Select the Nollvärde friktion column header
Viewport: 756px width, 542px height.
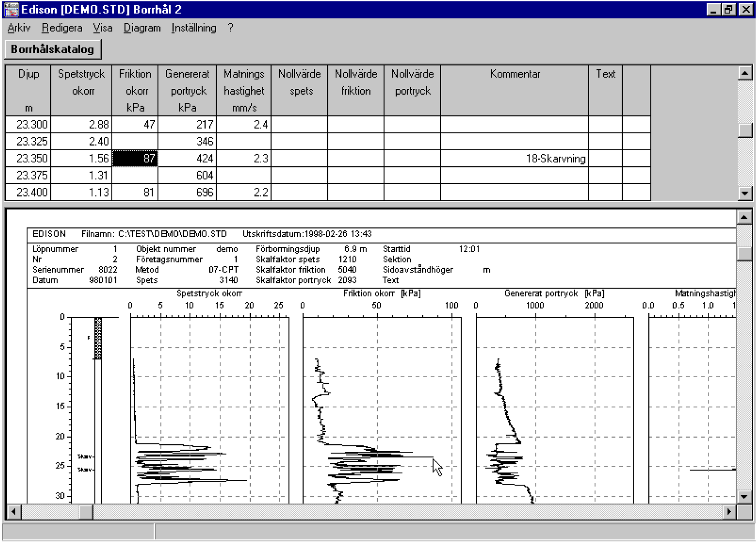click(x=356, y=91)
